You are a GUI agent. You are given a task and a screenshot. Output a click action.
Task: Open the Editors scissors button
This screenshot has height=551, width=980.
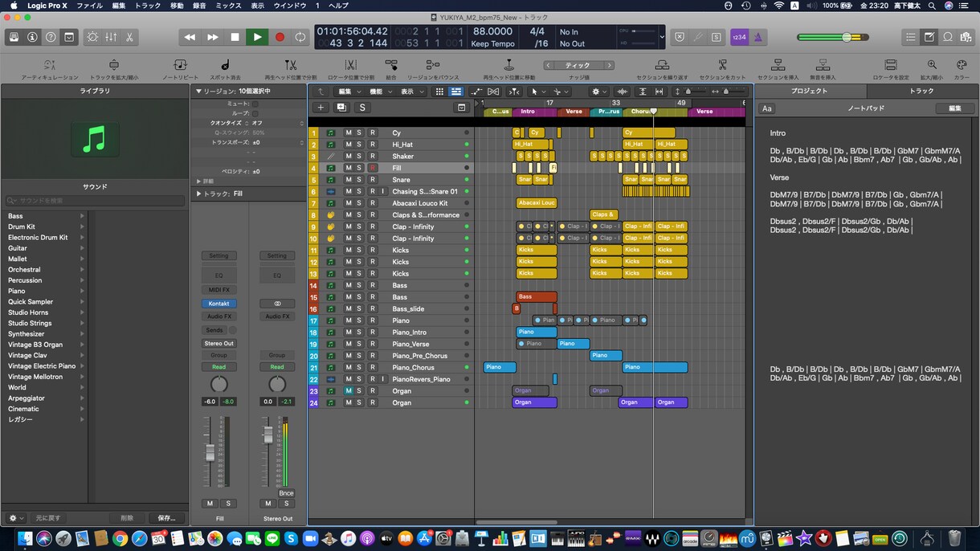pos(129,37)
